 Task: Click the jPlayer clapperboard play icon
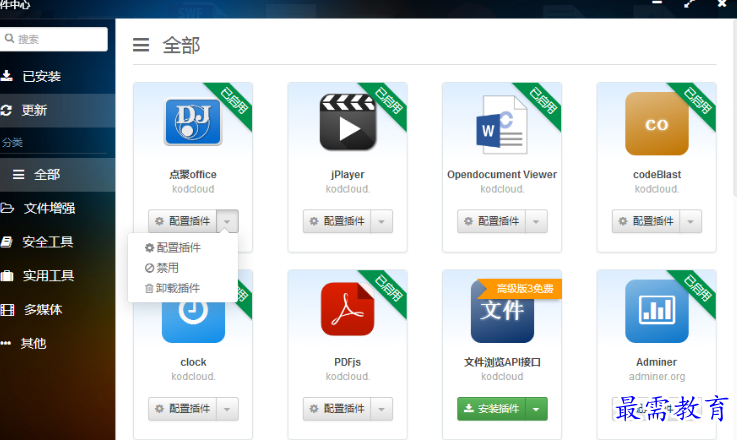347,122
